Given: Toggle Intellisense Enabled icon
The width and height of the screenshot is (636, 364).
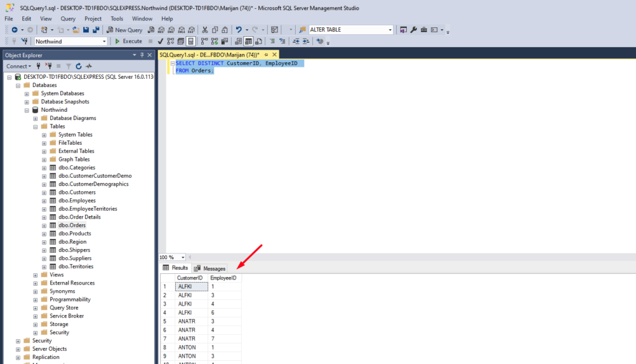Looking at the screenshot, I should point(191,41).
